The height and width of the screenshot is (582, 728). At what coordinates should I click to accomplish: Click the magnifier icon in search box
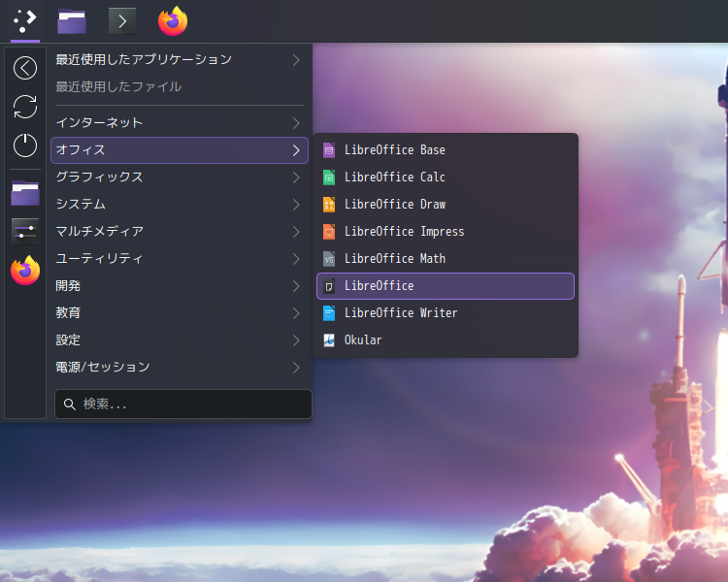70,404
